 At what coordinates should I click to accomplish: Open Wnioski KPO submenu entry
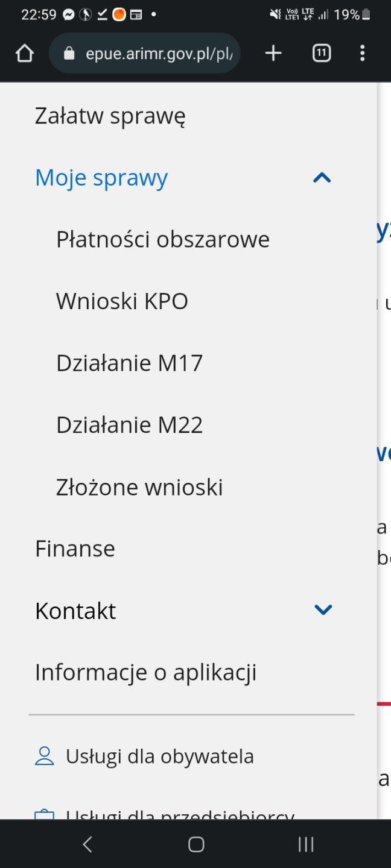pos(122,301)
